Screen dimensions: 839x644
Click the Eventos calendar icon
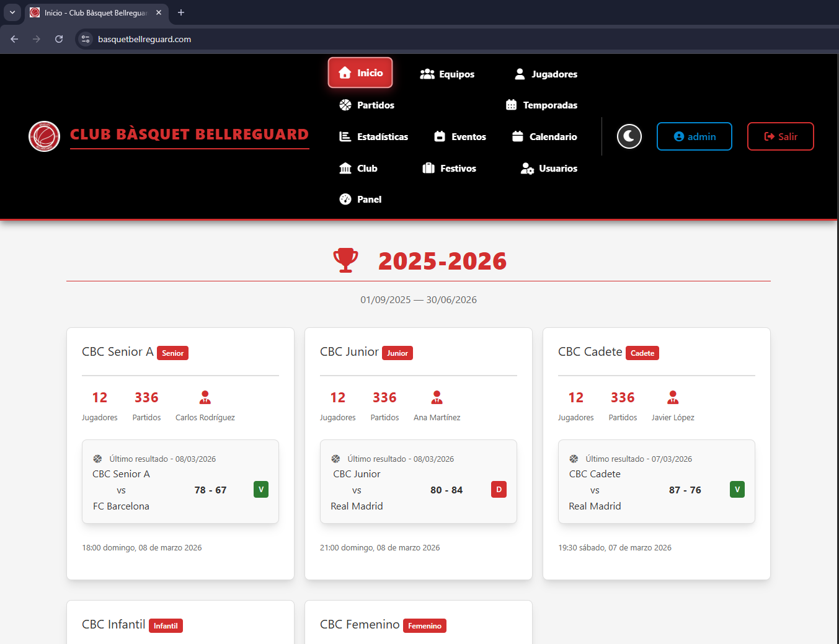coord(440,136)
